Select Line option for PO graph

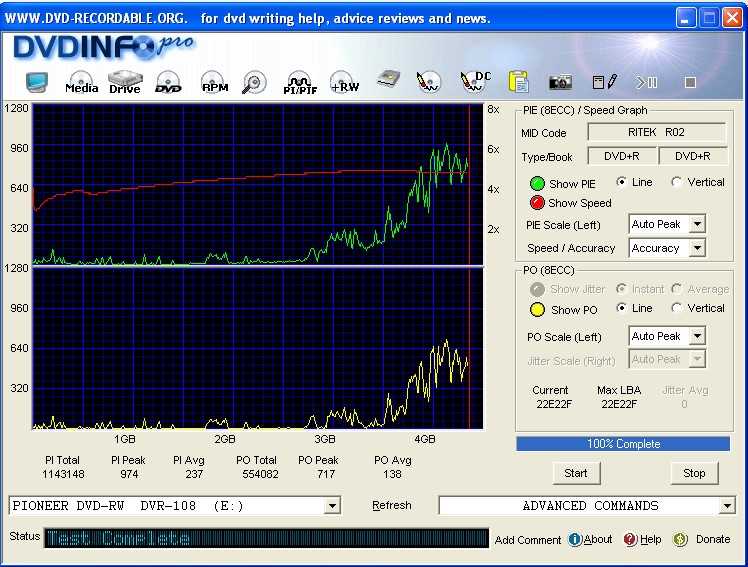(x=622, y=308)
